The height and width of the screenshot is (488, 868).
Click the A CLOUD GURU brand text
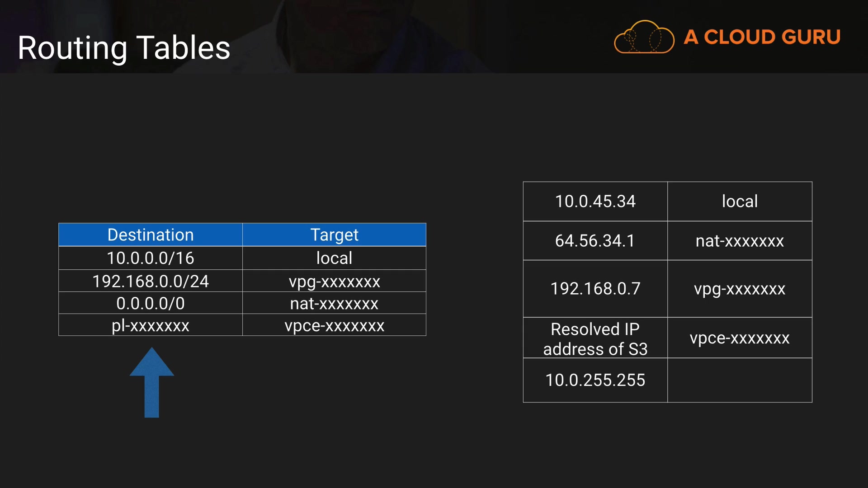[762, 37]
